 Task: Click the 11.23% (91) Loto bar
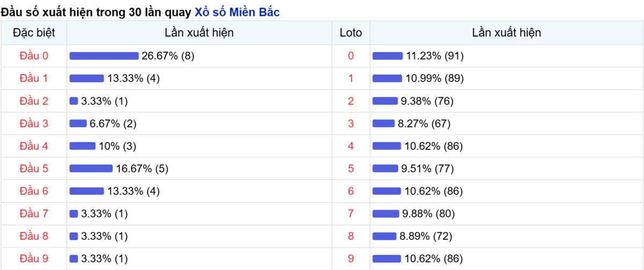(387, 56)
